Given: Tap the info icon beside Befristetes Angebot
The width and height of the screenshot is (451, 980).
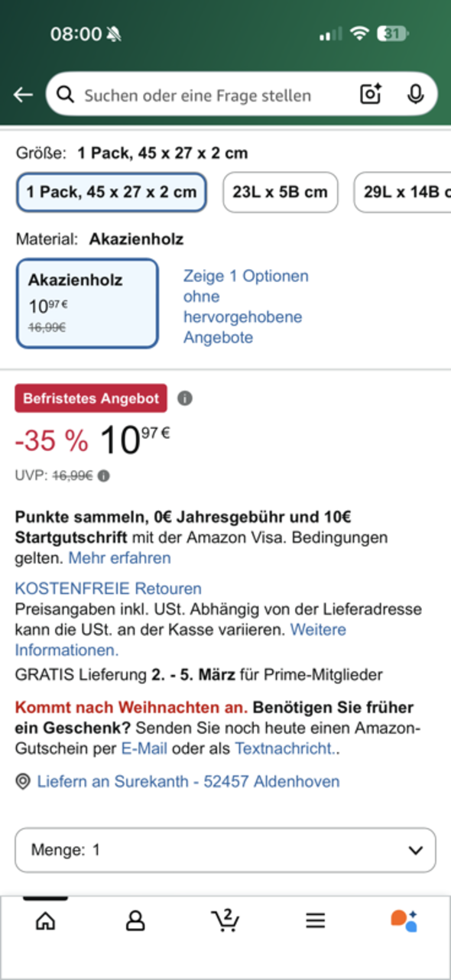Looking at the screenshot, I should (184, 398).
